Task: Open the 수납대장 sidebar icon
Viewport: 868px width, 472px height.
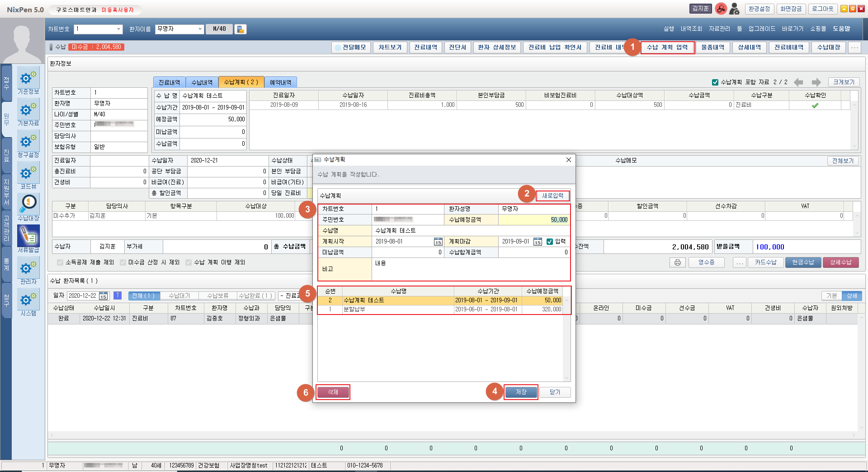Action: coord(28,204)
